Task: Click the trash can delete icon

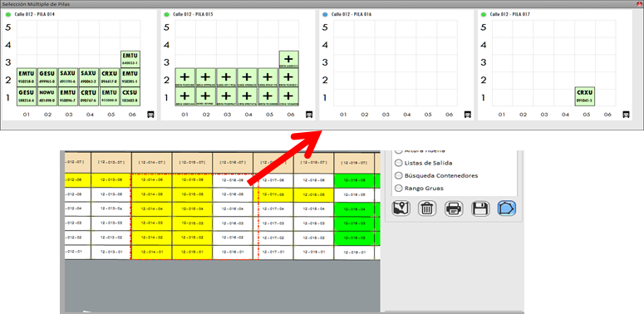Action: (428, 209)
